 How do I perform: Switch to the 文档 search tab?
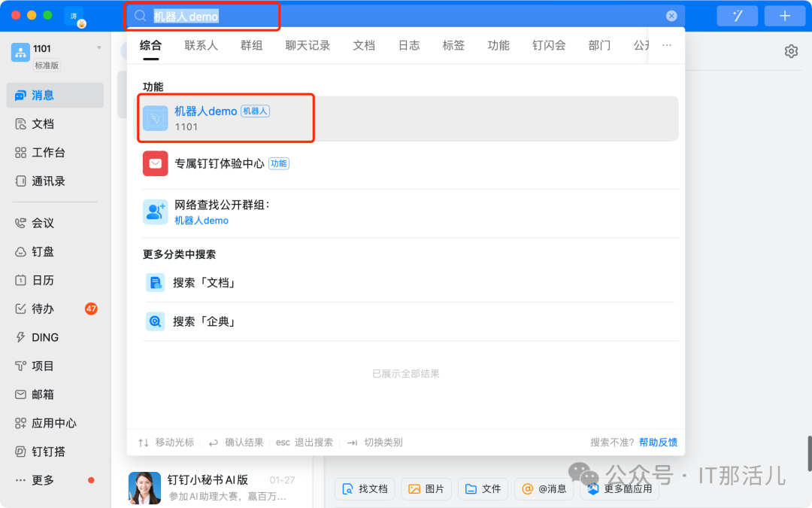click(x=364, y=46)
